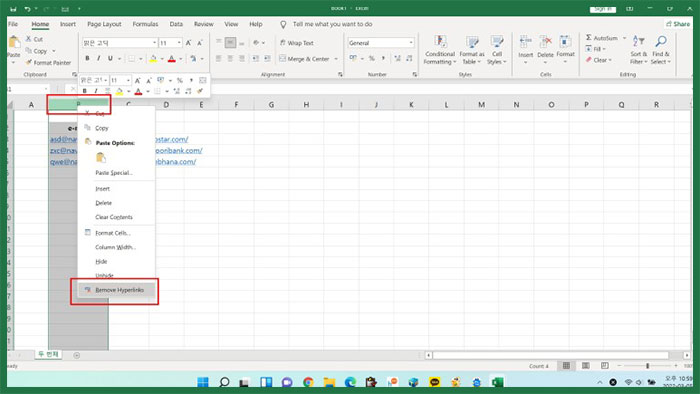Apply Bold in the ribbon Font group
The width and height of the screenshot is (700, 394).
coord(87,58)
